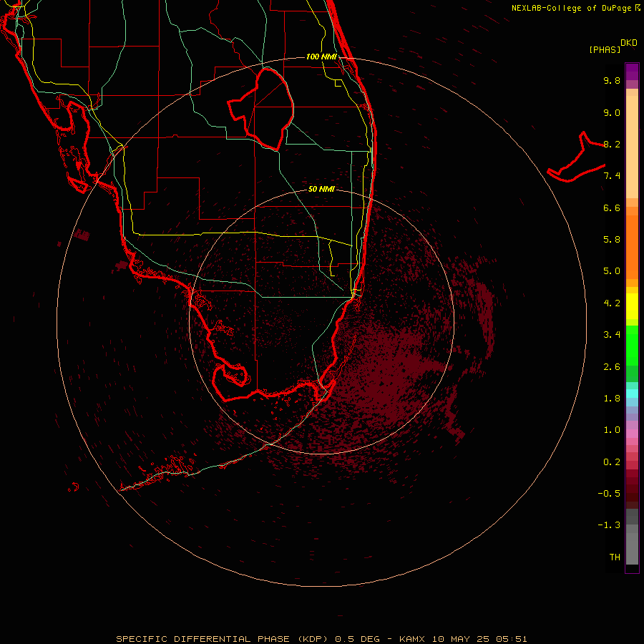644x644 pixels.
Task: Click the 100 NMI range ring label
Action: [x=321, y=57]
